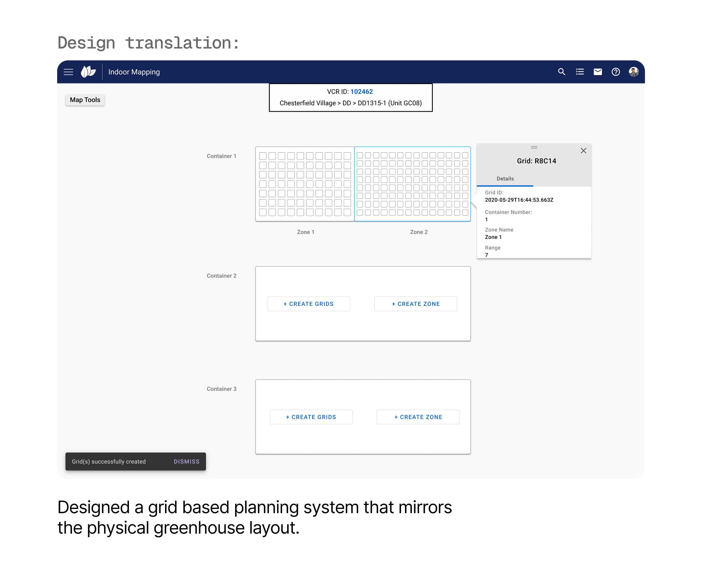Image resolution: width=728 pixels, height=580 pixels.
Task: Close the Grid R8C14 details panel
Action: click(583, 151)
